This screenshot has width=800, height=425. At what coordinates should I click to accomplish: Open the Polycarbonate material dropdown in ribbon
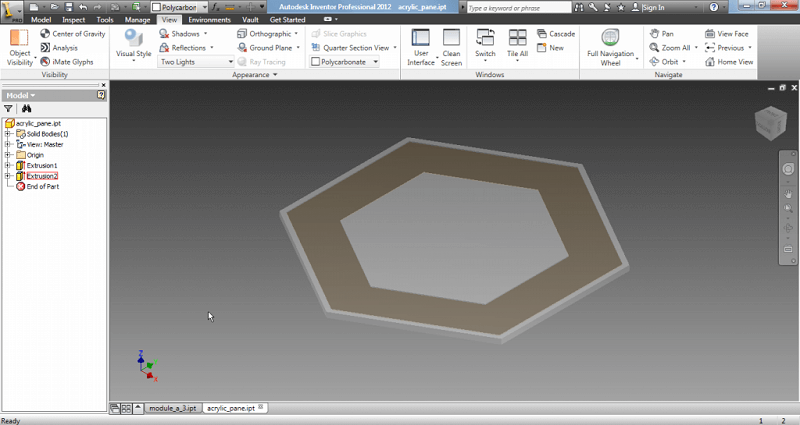click(x=344, y=62)
